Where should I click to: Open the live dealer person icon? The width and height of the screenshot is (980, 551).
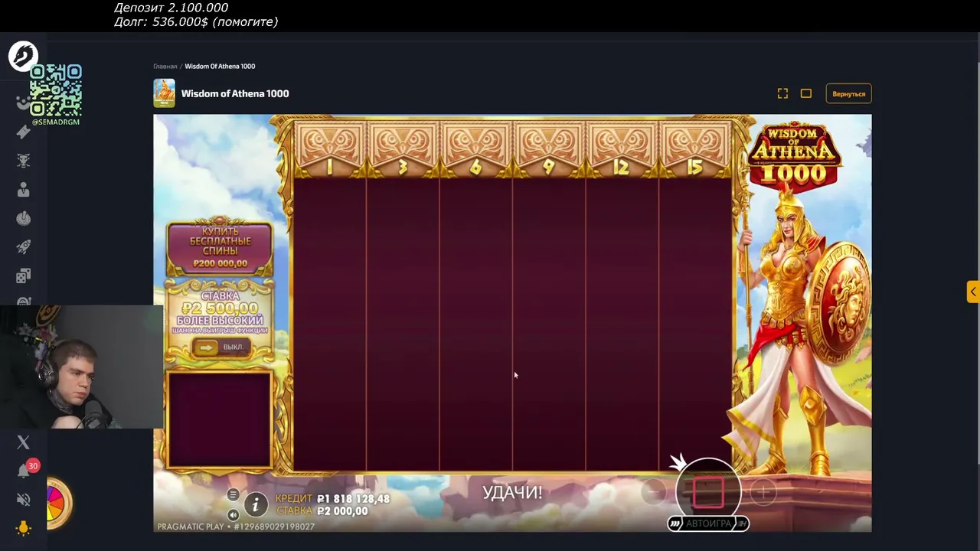(x=23, y=190)
